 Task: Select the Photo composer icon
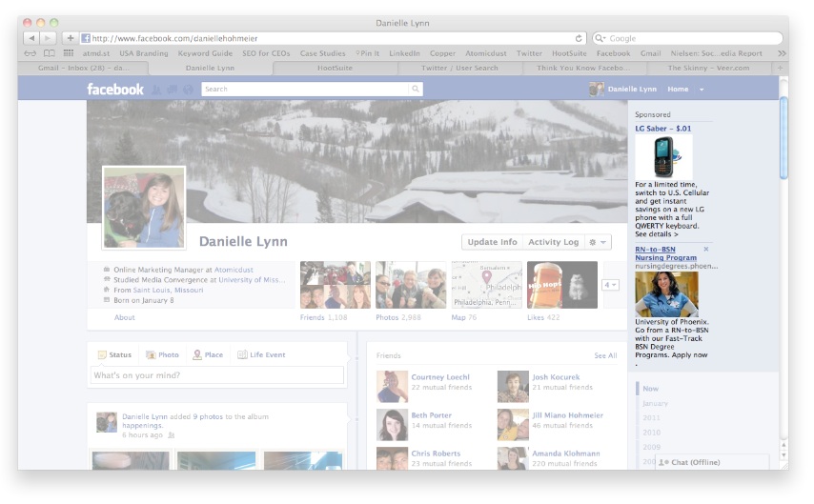(151, 355)
